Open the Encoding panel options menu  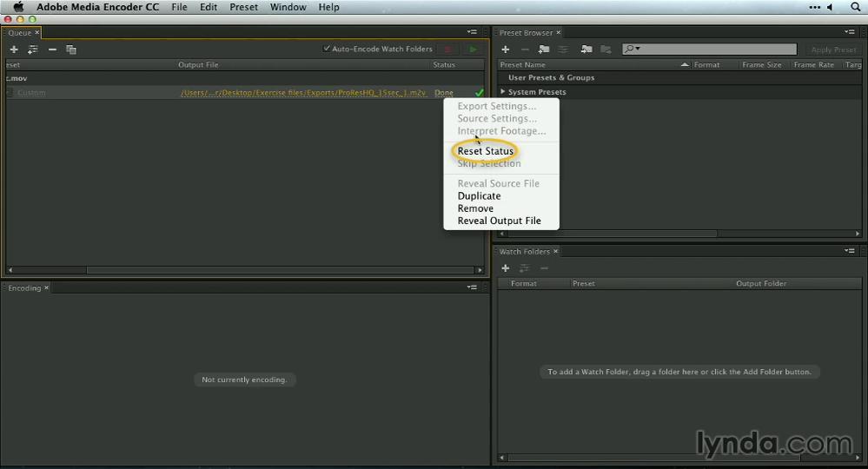tap(472, 287)
